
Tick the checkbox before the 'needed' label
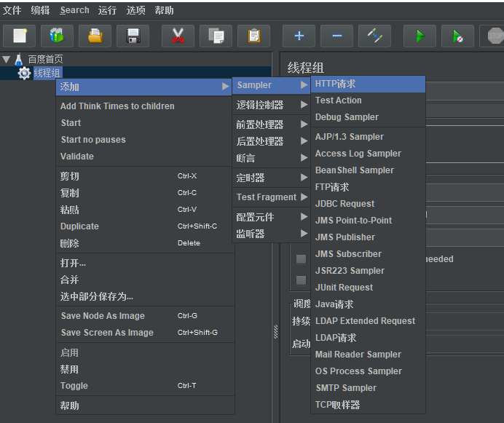point(301,259)
